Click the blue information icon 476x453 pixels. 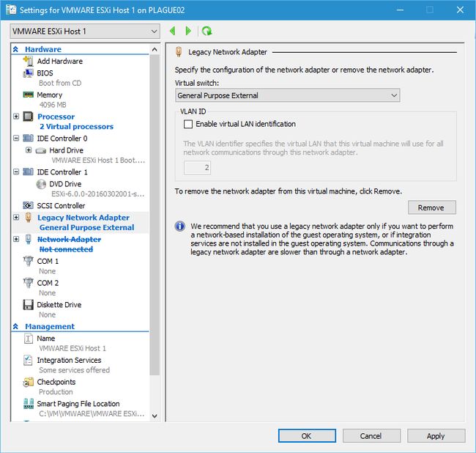[x=179, y=226]
